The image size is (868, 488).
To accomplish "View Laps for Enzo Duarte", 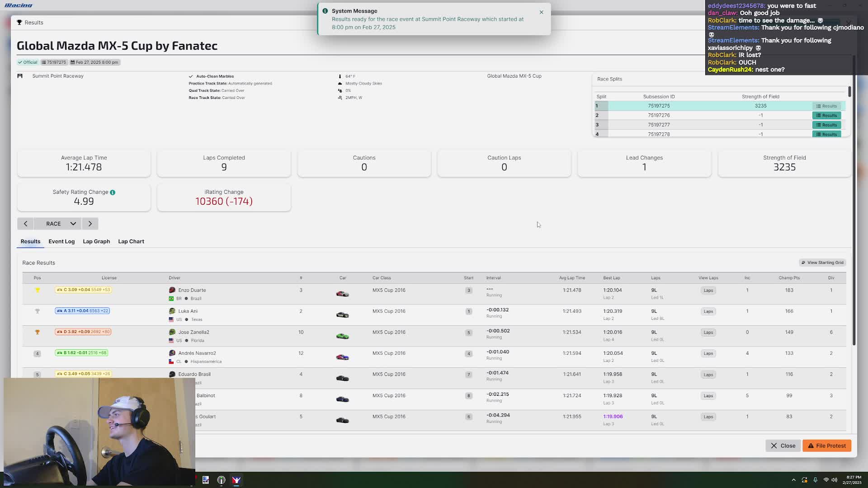I will pyautogui.click(x=708, y=290).
